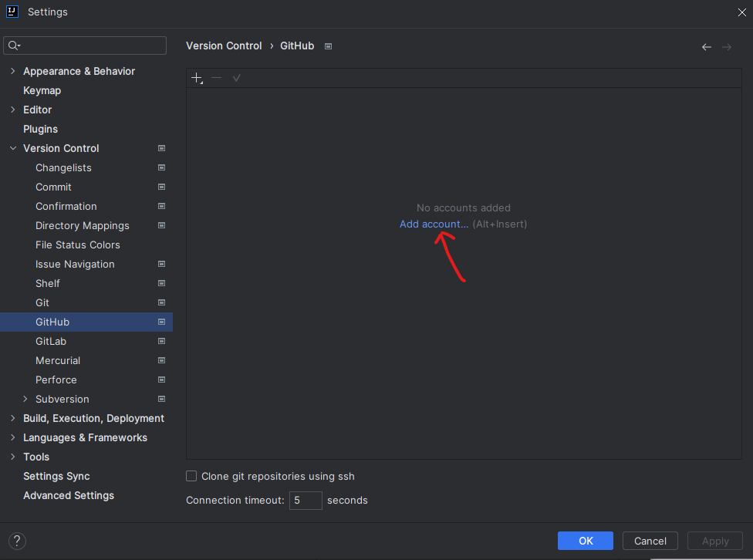
Task: Open Advanced Settings page
Action: tap(69, 495)
